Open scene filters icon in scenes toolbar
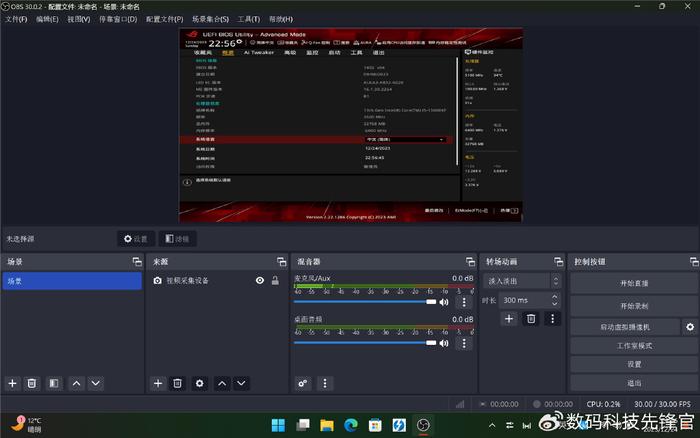Viewport: 700px width, 438px height. point(54,383)
